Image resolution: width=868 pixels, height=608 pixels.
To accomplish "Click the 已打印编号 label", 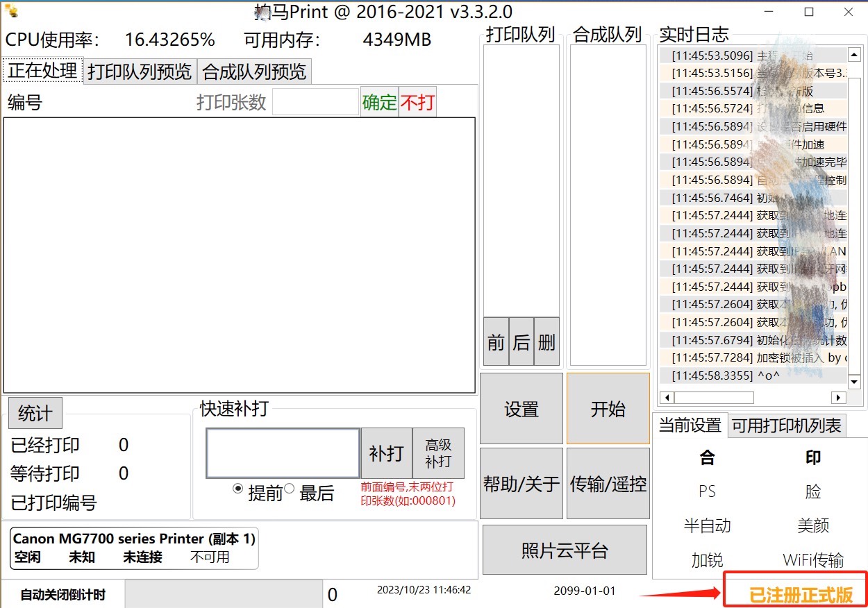I will (53, 503).
